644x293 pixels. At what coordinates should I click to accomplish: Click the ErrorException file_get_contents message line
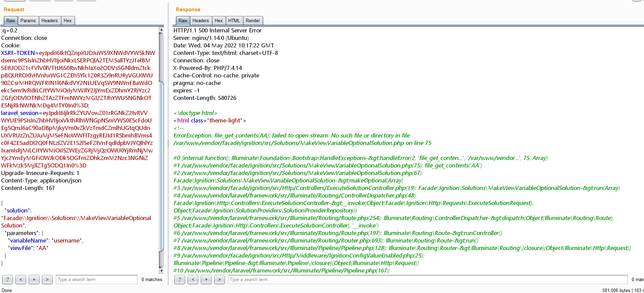tap(292, 135)
